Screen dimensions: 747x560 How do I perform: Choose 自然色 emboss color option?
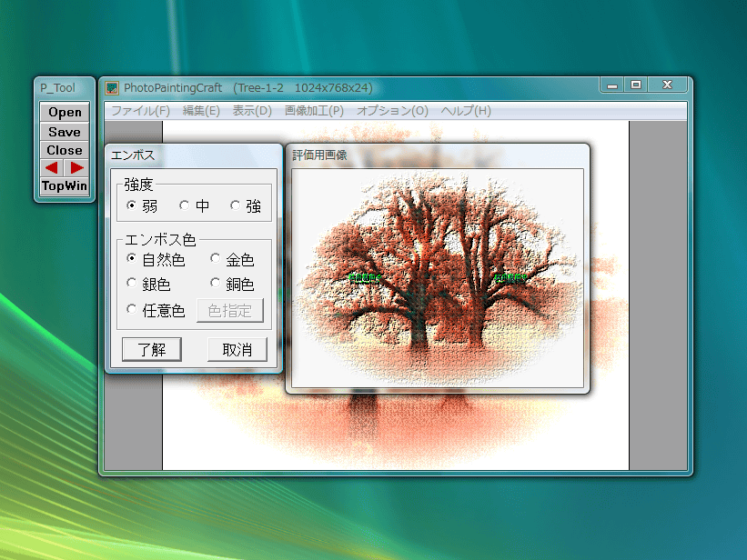coord(132,258)
